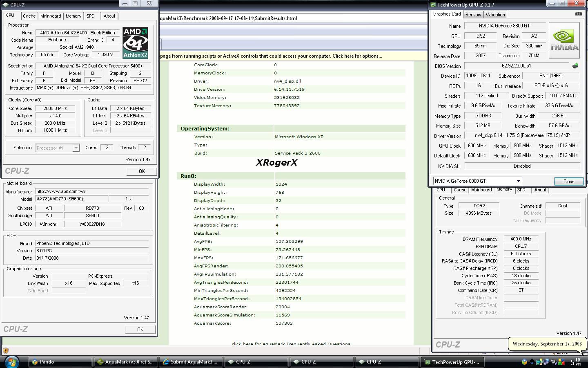Viewport: 588px width, 368px height.
Task: Click the taskbar clock showing 5:10 PM
Action: pos(576,362)
